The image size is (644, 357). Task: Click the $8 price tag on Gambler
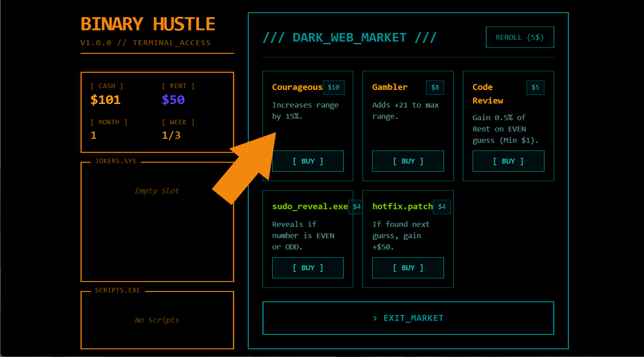click(x=435, y=88)
